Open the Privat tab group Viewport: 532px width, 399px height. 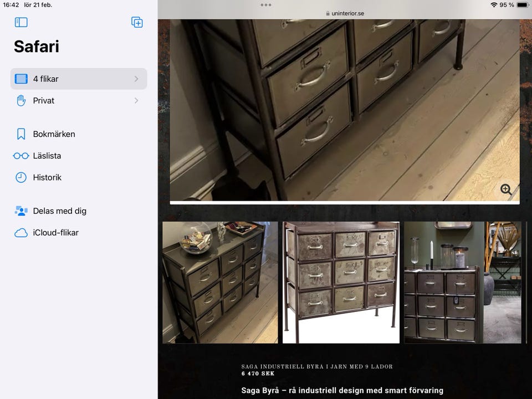tap(79, 100)
